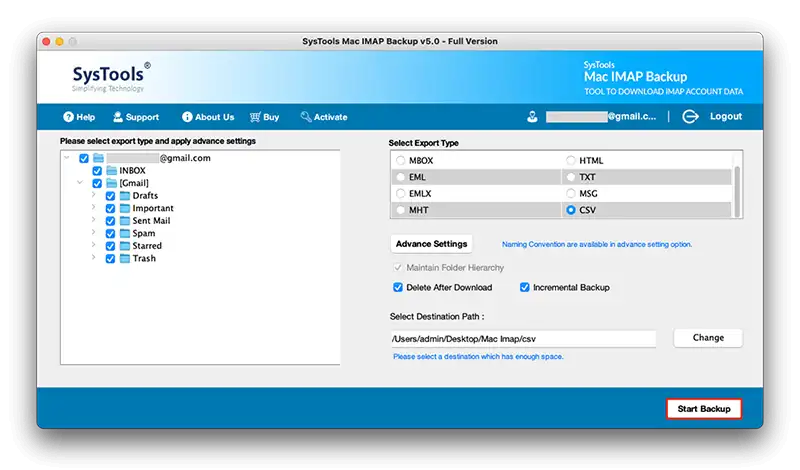Uncheck the Delete After Download checkbox
This screenshot has width=800, height=470.
point(398,287)
